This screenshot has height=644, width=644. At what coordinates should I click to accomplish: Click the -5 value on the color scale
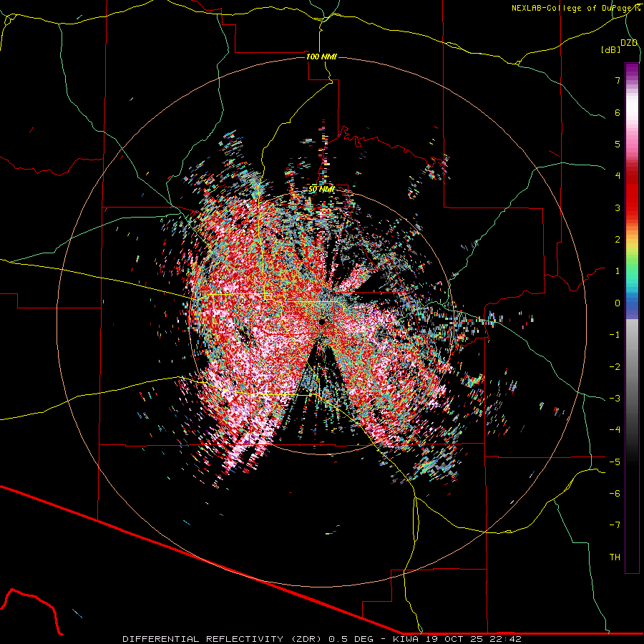click(x=615, y=462)
